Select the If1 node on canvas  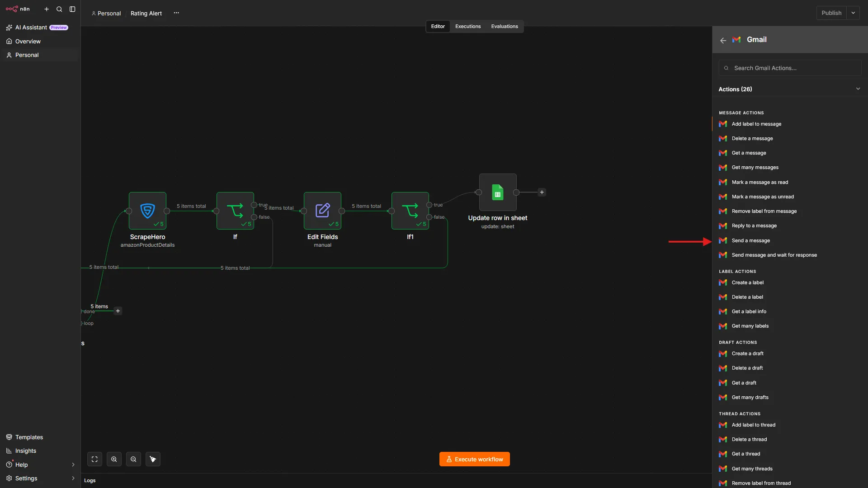[410, 211]
